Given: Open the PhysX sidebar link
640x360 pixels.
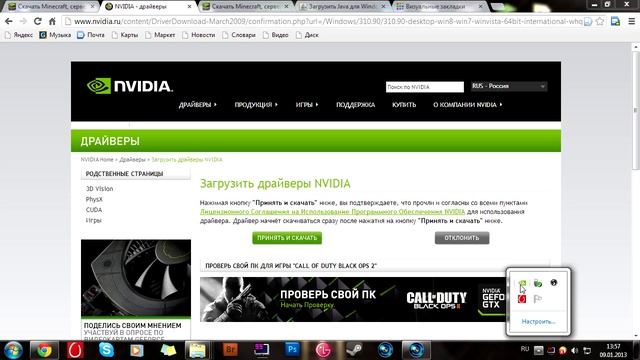Looking at the screenshot, I should coord(94,200).
